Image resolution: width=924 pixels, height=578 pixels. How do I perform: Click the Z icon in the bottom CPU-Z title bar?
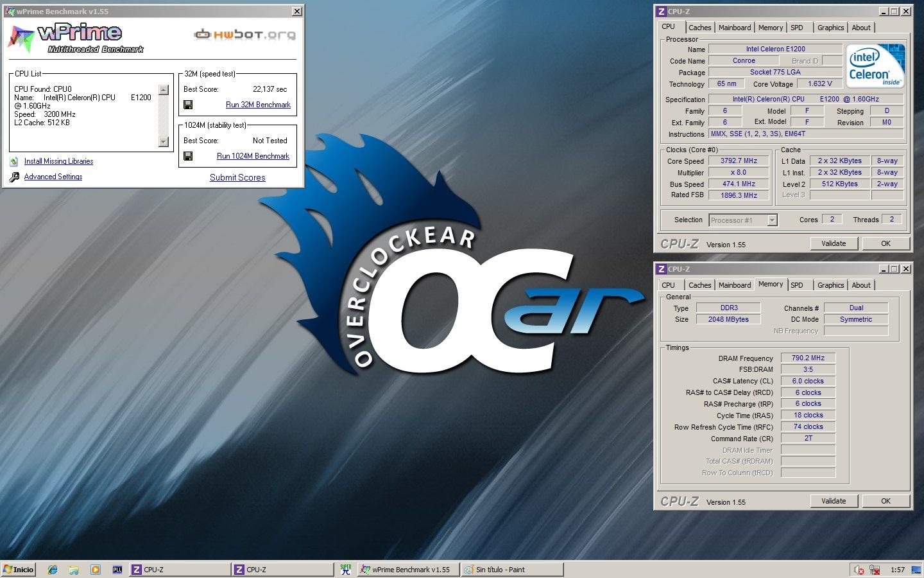tap(662, 268)
